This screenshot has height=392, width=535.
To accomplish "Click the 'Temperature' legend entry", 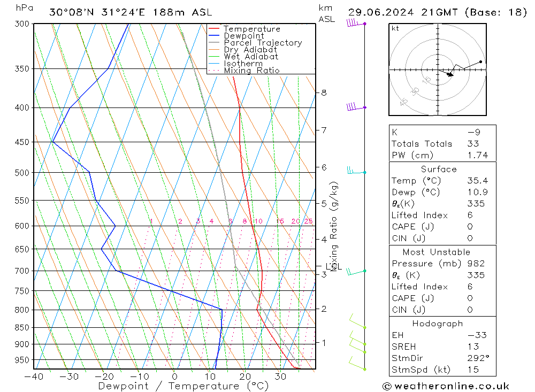I will tap(252, 29).
